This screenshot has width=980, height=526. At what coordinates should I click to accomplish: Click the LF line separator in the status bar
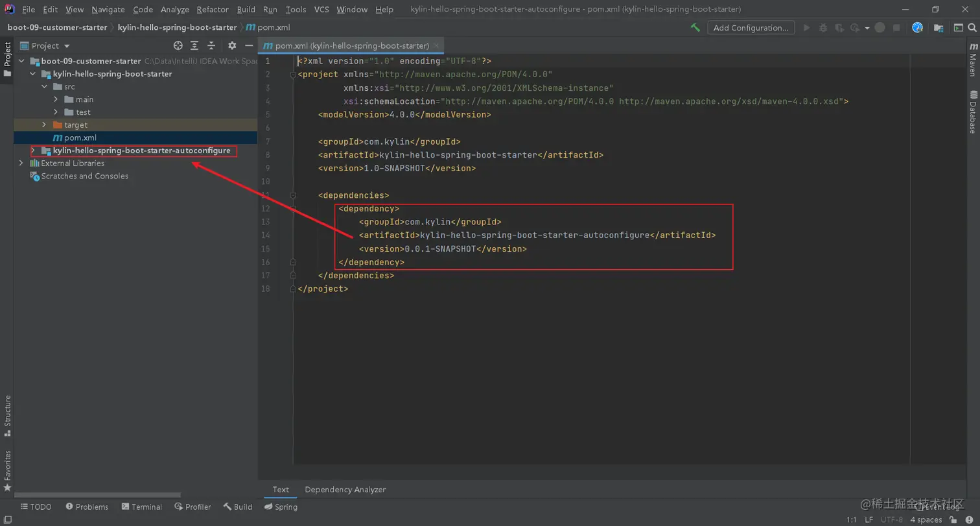869,520
